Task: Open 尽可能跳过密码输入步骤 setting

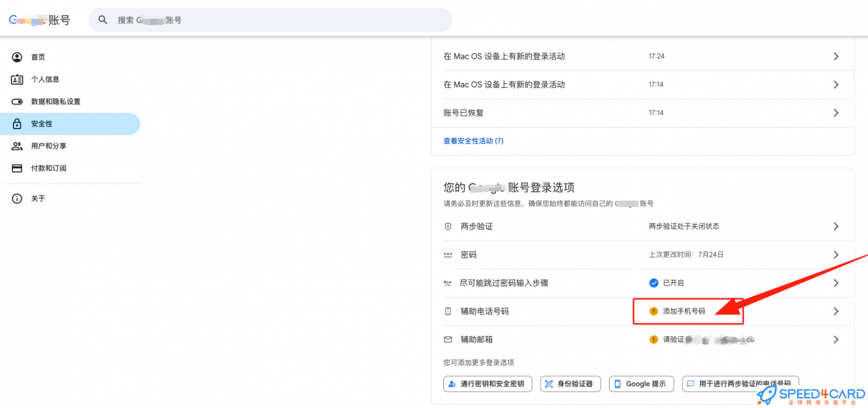Action: pyautogui.click(x=642, y=283)
